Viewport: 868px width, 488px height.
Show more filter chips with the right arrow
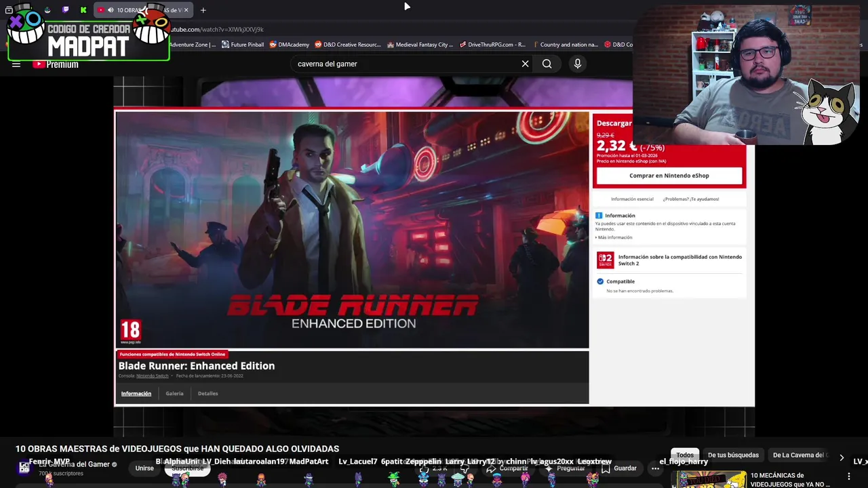pyautogui.click(x=842, y=457)
